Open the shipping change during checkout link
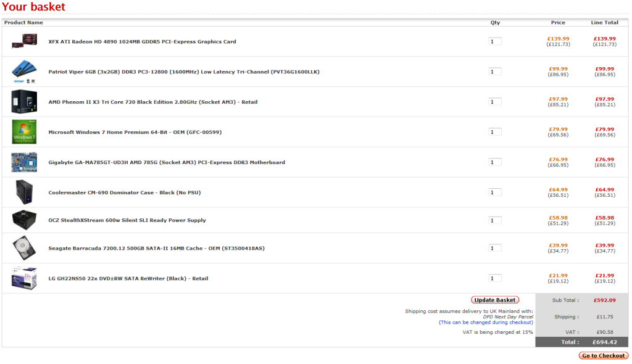This screenshot has height=364, width=632. pyautogui.click(x=486, y=323)
